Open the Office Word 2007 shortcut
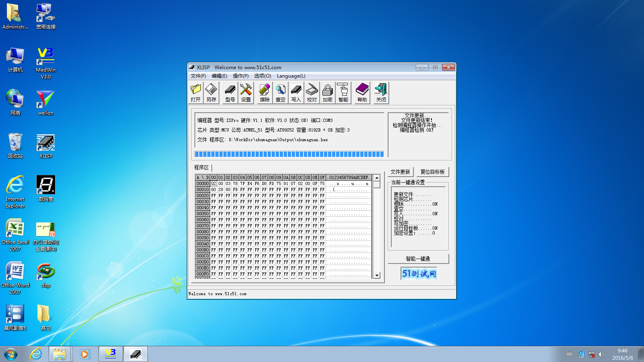 pos(15,278)
